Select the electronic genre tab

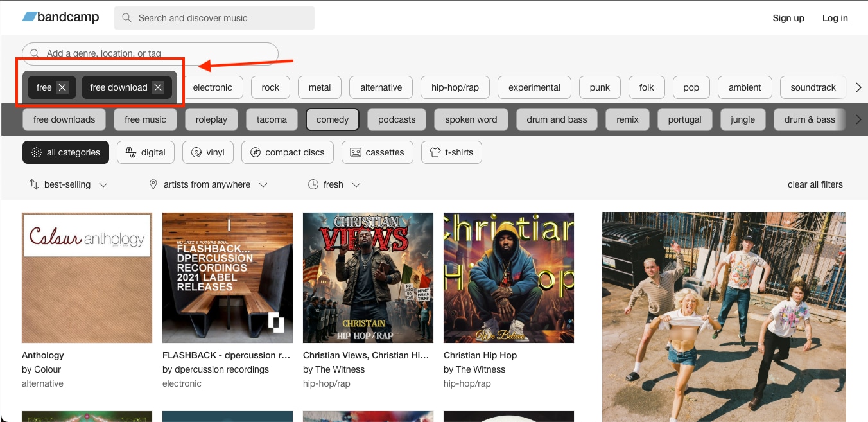213,87
